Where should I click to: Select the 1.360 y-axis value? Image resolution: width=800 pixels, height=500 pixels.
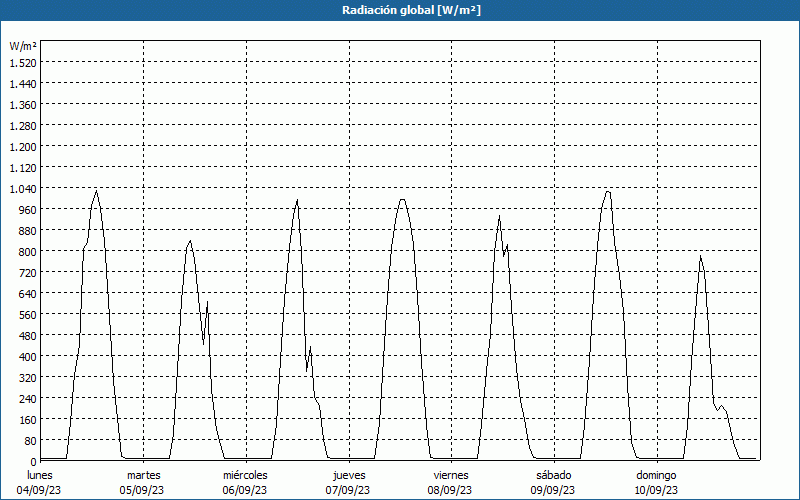point(23,105)
